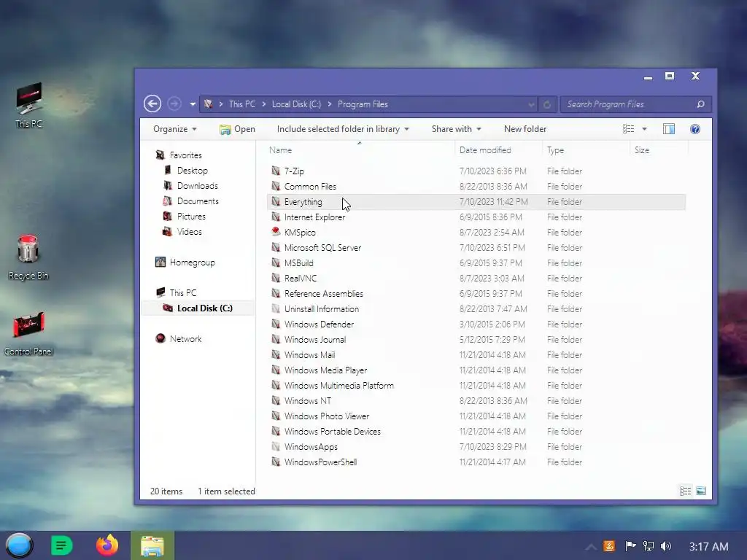The image size is (747, 560).
Task: Toggle the preview pane icon
Action: pos(669,129)
